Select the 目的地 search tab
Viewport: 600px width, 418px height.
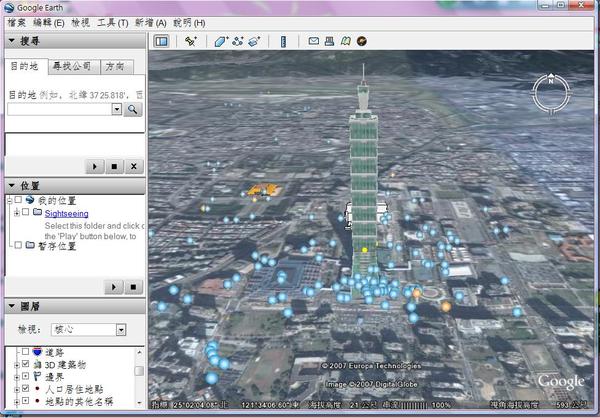(x=24, y=67)
